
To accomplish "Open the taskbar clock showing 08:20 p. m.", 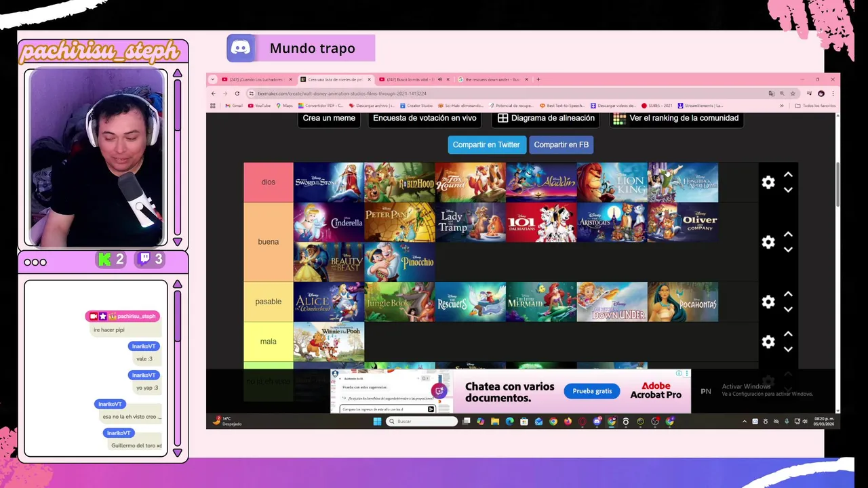I will coord(823,422).
